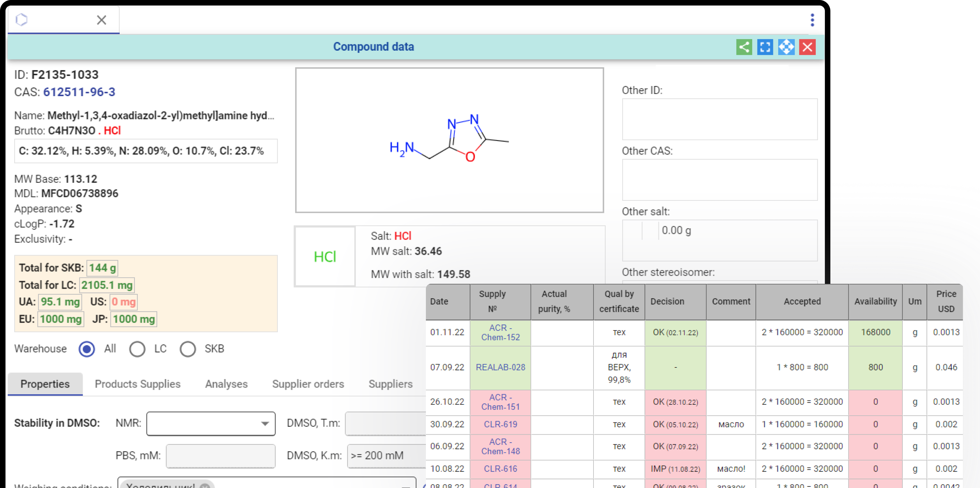Screen dimensions: 980x488
Task: Close the Compound data panel
Action: point(807,47)
